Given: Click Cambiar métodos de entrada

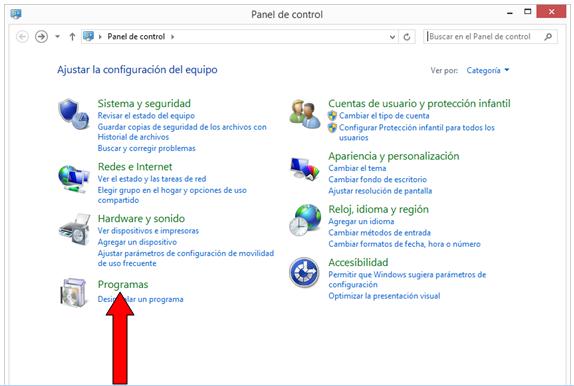Looking at the screenshot, I should click(380, 233).
